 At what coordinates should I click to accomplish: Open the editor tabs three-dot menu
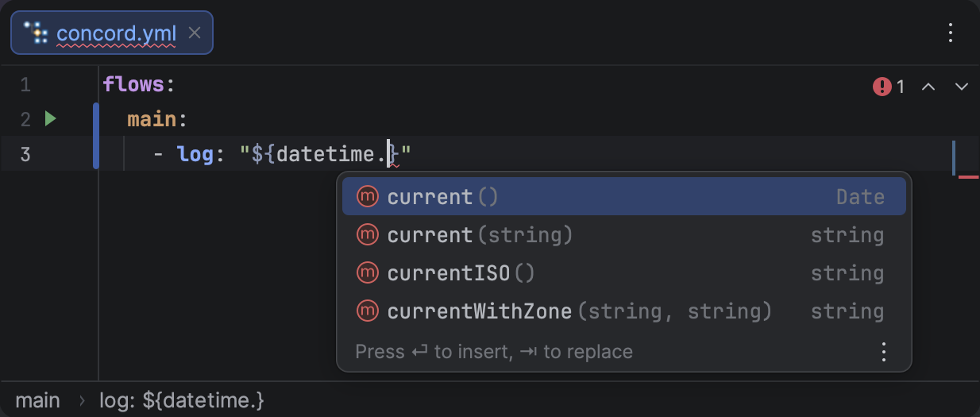click(951, 33)
